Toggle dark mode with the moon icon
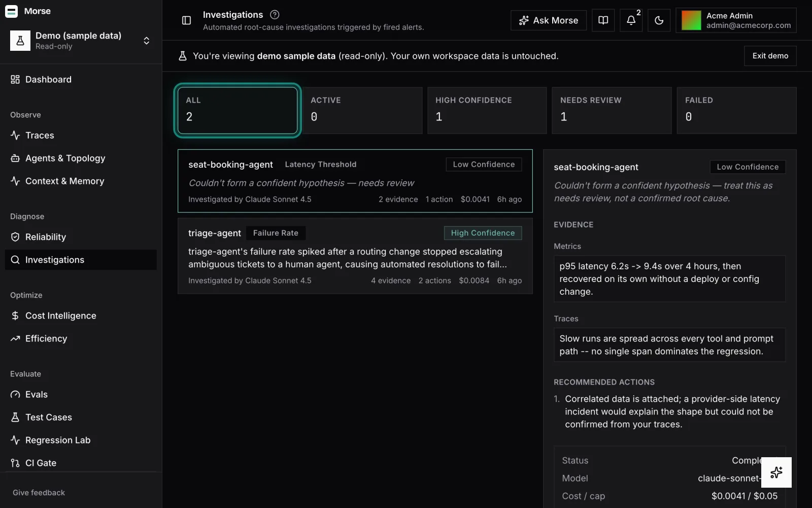812x508 pixels. (659, 20)
